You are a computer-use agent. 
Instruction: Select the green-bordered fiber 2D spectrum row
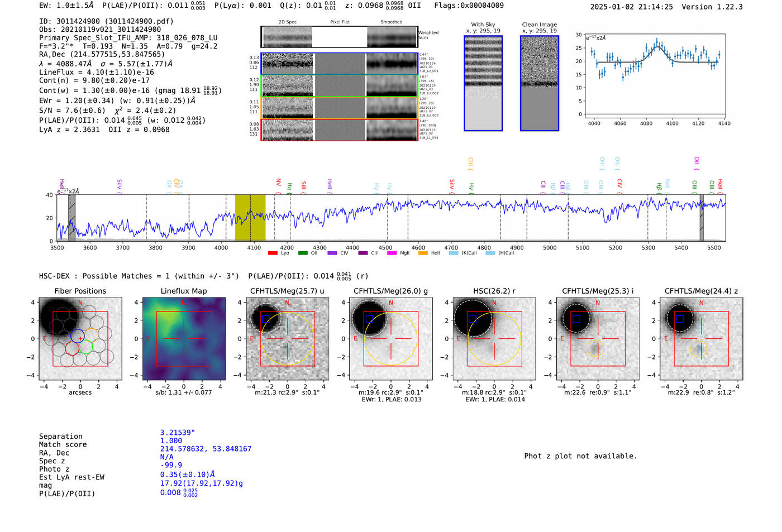(339, 86)
